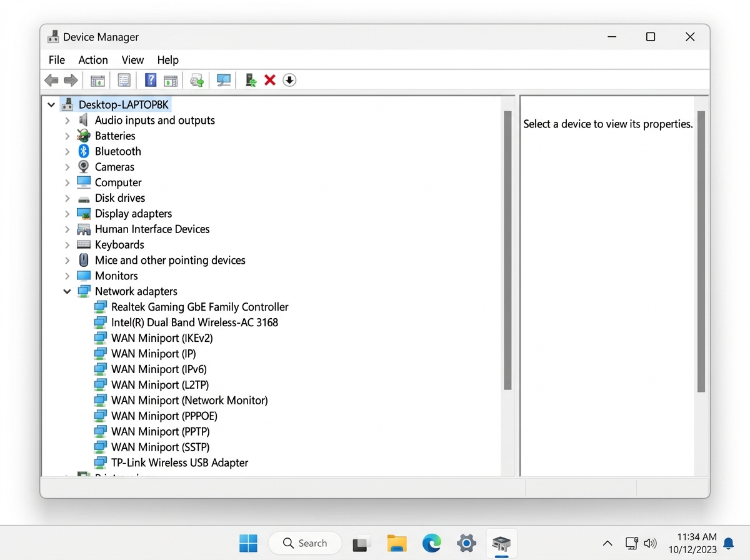Select the WAN Miniport (IP) entry
Viewport: 750px width, 560px height.
pyautogui.click(x=154, y=354)
